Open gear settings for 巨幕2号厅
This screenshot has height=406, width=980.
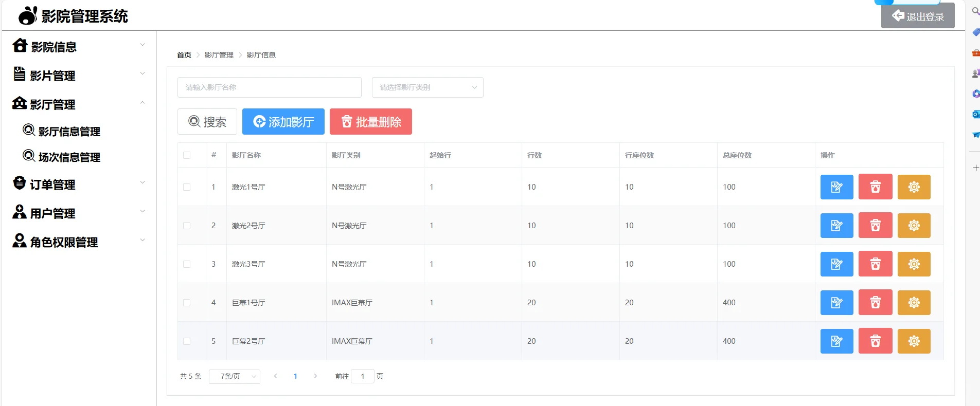click(x=914, y=341)
